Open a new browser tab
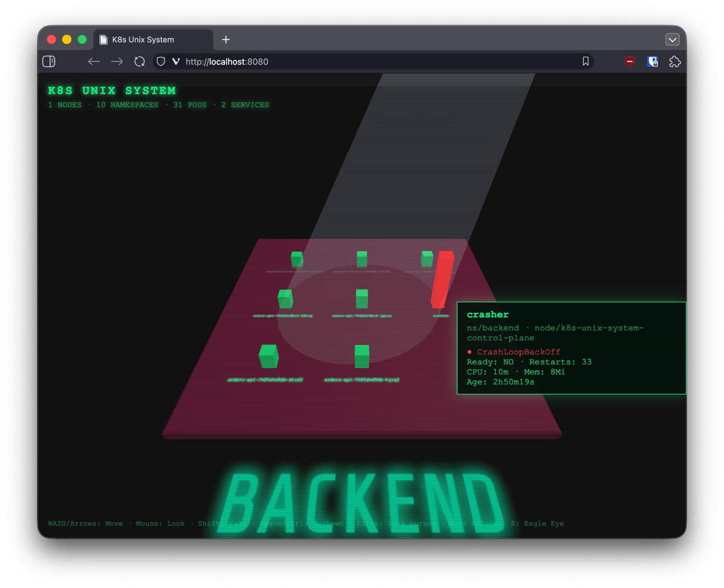The width and height of the screenshot is (724, 588). coord(226,40)
